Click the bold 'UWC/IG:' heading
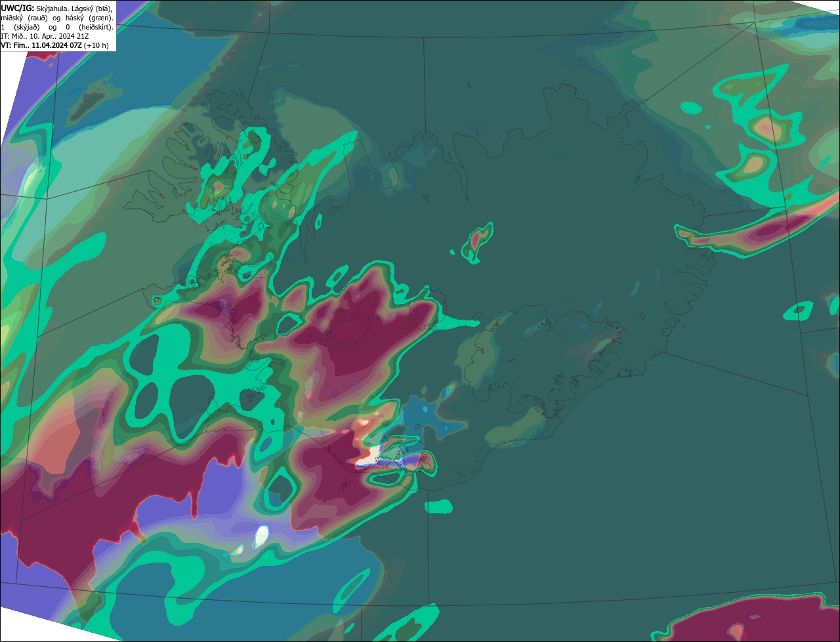Screen dimensions: 840x642 [x=18, y=9]
